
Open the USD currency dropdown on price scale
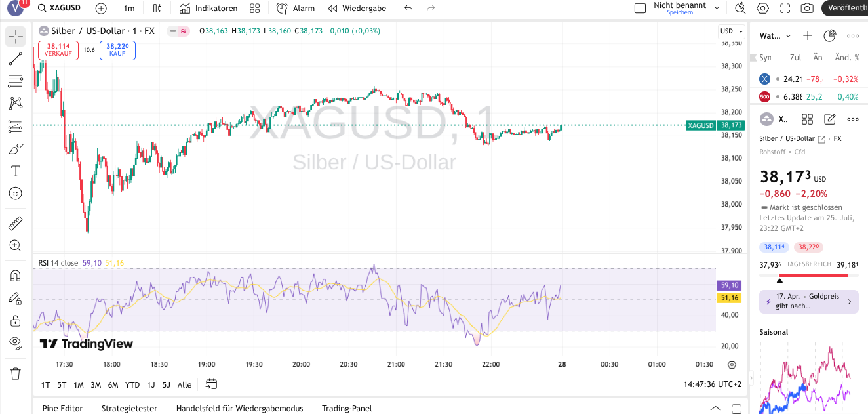[732, 31]
